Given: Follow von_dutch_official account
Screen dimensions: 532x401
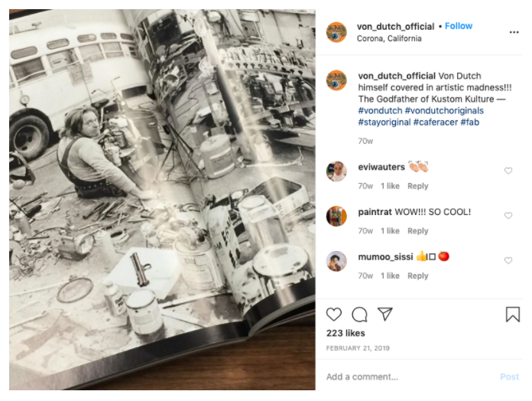Looking at the screenshot, I should 459,26.
